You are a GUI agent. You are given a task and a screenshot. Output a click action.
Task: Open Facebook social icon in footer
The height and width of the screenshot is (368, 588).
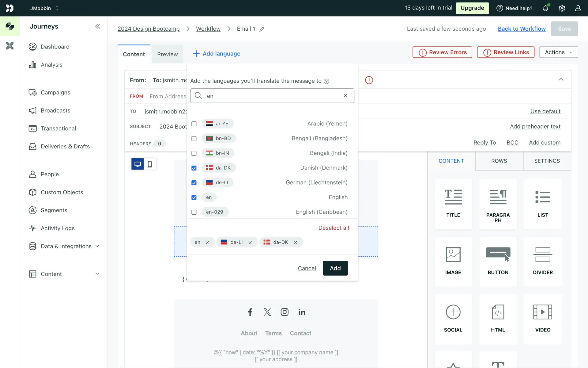(250, 312)
